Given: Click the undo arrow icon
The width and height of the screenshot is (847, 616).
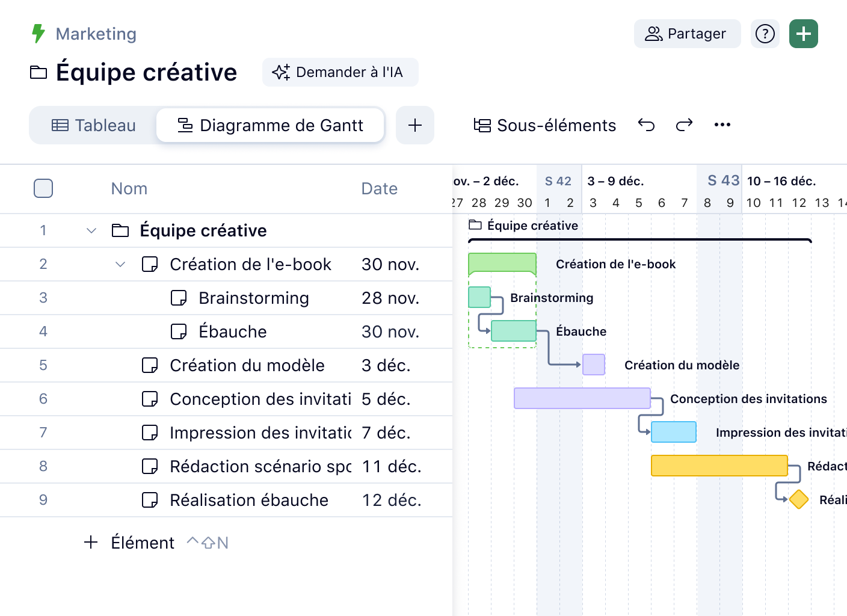Looking at the screenshot, I should 646,125.
